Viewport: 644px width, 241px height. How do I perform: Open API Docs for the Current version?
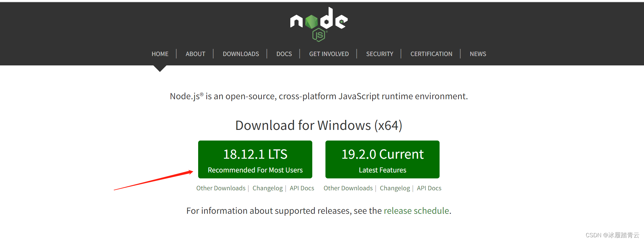click(429, 188)
